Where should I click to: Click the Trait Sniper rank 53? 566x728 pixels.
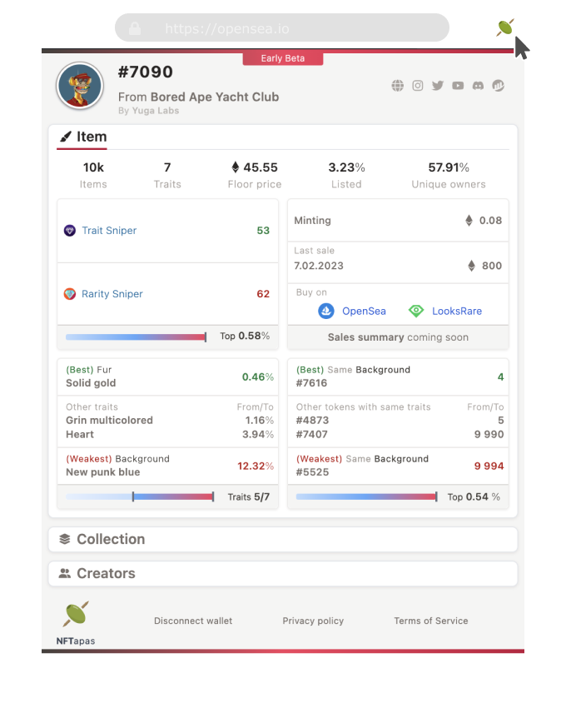(263, 230)
